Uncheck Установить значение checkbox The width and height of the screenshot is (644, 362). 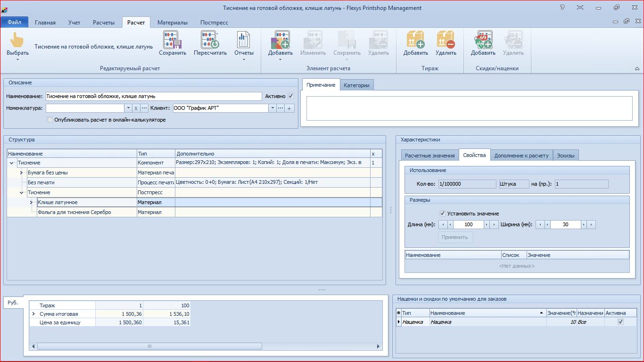coord(442,214)
